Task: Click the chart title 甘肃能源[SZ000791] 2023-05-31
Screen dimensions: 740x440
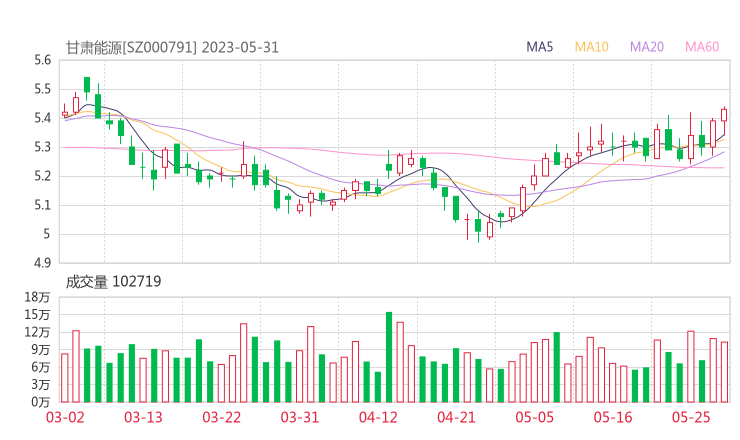Action: [x=172, y=48]
